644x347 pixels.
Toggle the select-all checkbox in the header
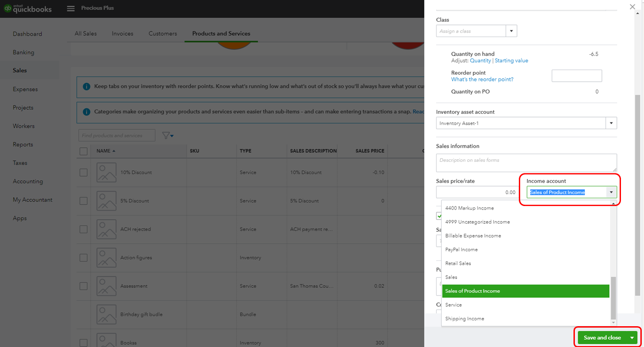click(x=84, y=151)
